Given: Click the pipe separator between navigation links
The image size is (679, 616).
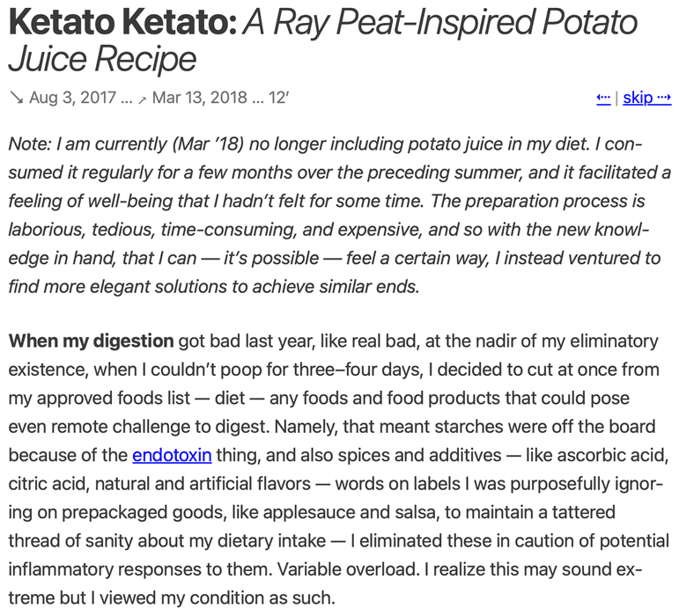Looking at the screenshot, I should [616, 98].
